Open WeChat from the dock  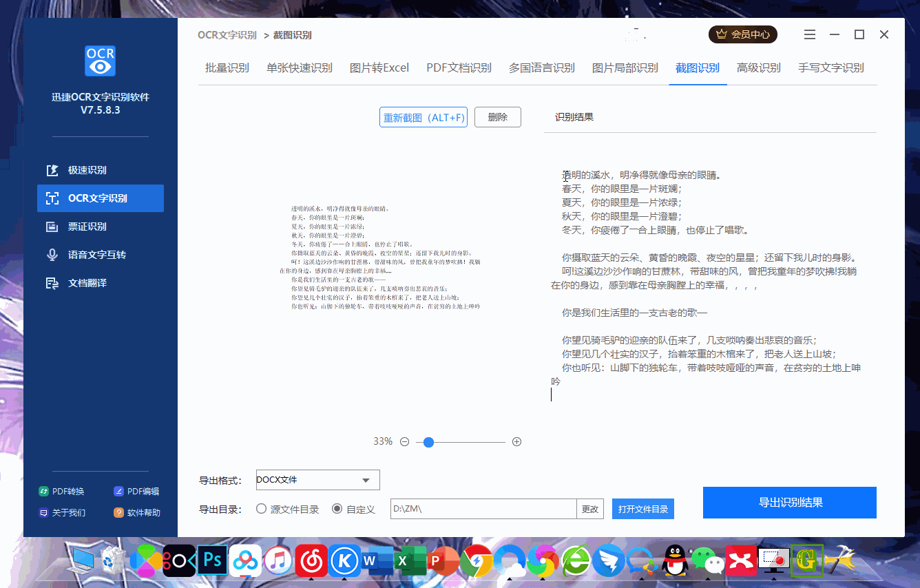point(708,561)
